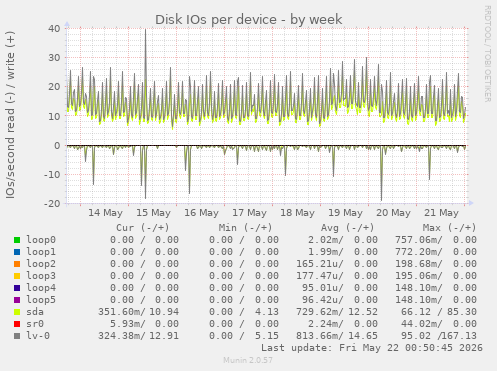497x371 pixels.
Task: Click sda Cur value '351.60m/ 10.94'
Action: (138, 312)
